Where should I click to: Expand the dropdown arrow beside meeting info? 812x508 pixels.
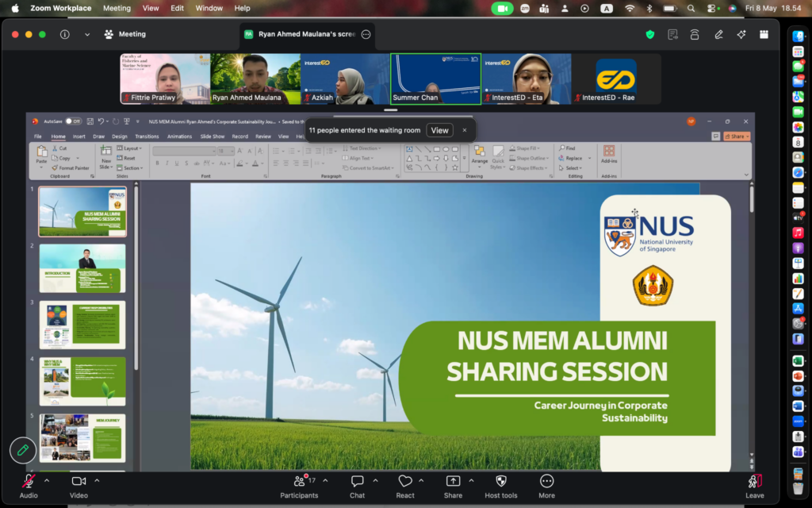click(87, 35)
